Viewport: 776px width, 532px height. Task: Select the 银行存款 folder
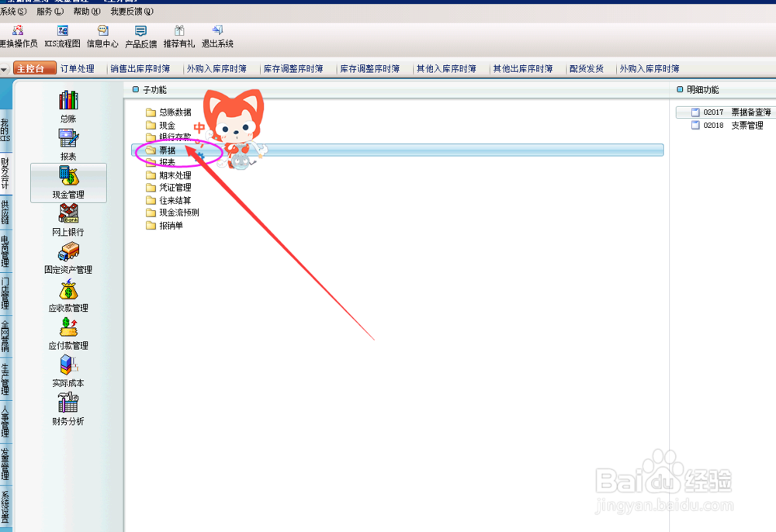tap(168, 137)
